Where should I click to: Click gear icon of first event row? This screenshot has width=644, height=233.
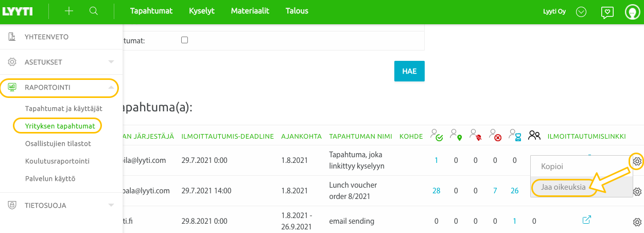pyautogui.click(x=637, y=161)
